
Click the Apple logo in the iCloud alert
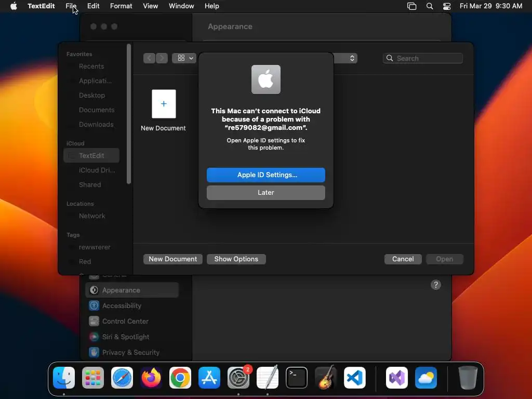(x=266, y=79)
